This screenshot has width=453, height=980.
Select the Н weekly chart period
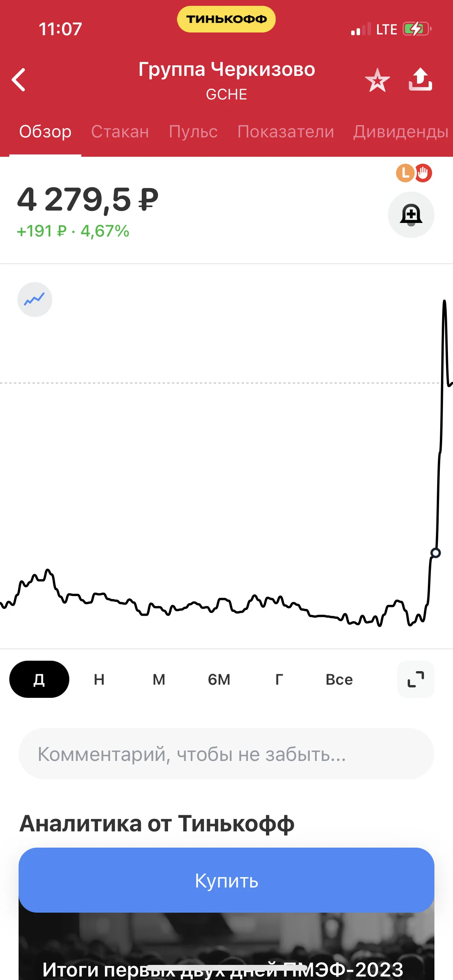(99, 679)
